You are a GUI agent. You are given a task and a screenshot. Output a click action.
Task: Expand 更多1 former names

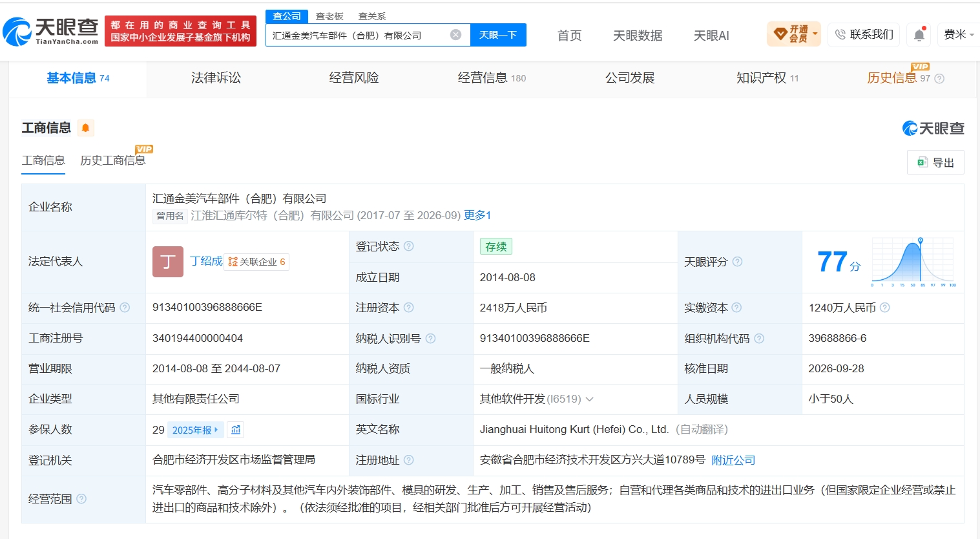click(x=477, y=215)
